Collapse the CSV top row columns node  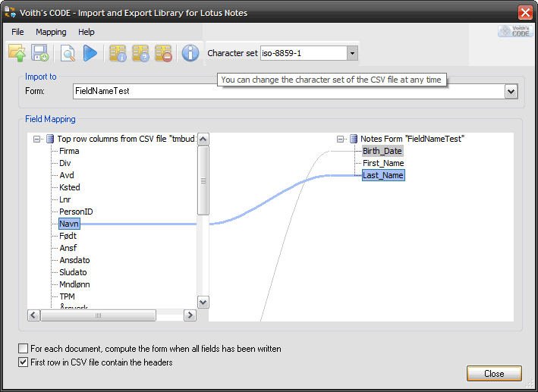pos(36,140)
